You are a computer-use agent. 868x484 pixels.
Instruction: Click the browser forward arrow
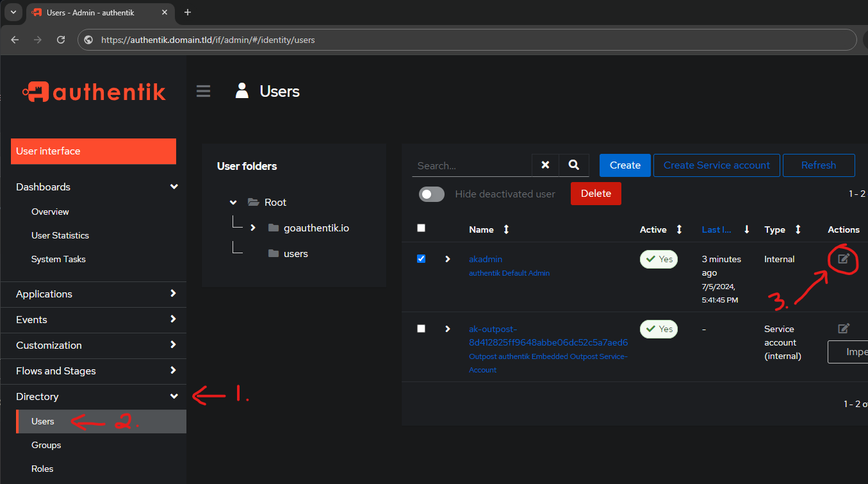38,40
